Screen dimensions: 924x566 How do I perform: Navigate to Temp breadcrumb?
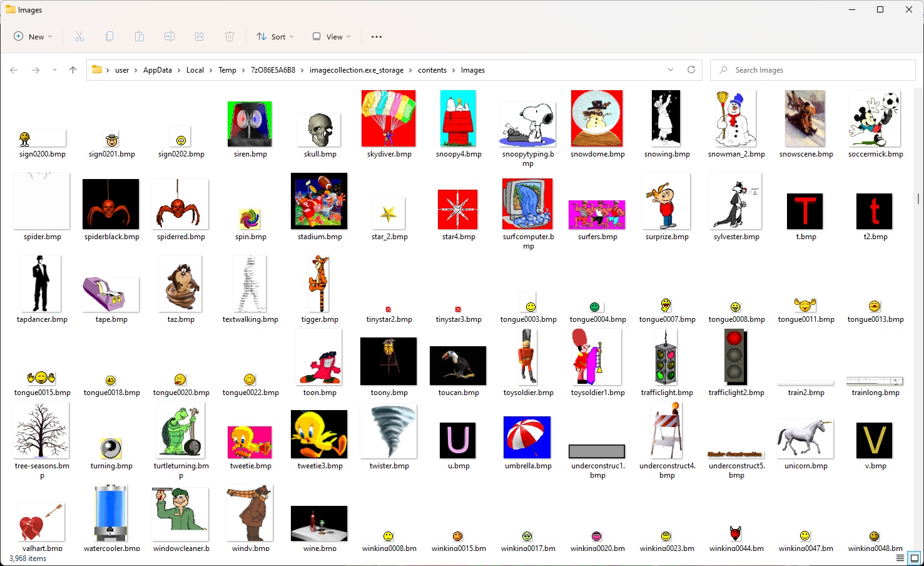click(227, 70)
